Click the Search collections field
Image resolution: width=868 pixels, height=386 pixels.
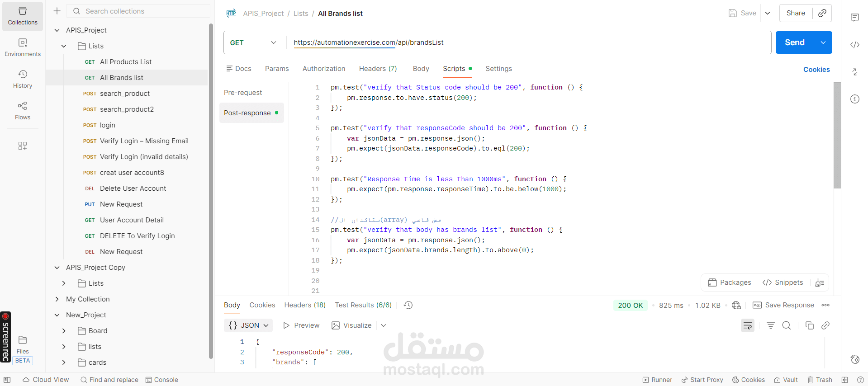coord(138,11)
